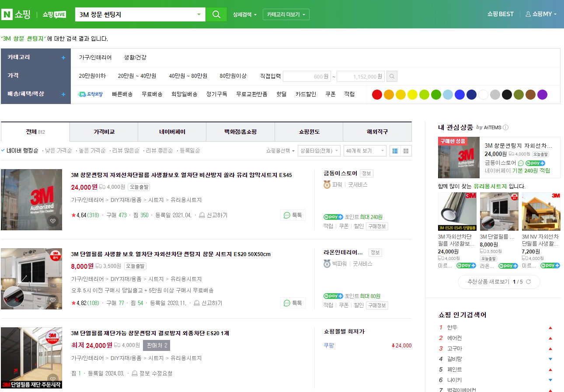Image resolution: width=564 pixels, height=392 pixels.
Task: Open 쇼핑 BEST link
Action: (501, 14)
